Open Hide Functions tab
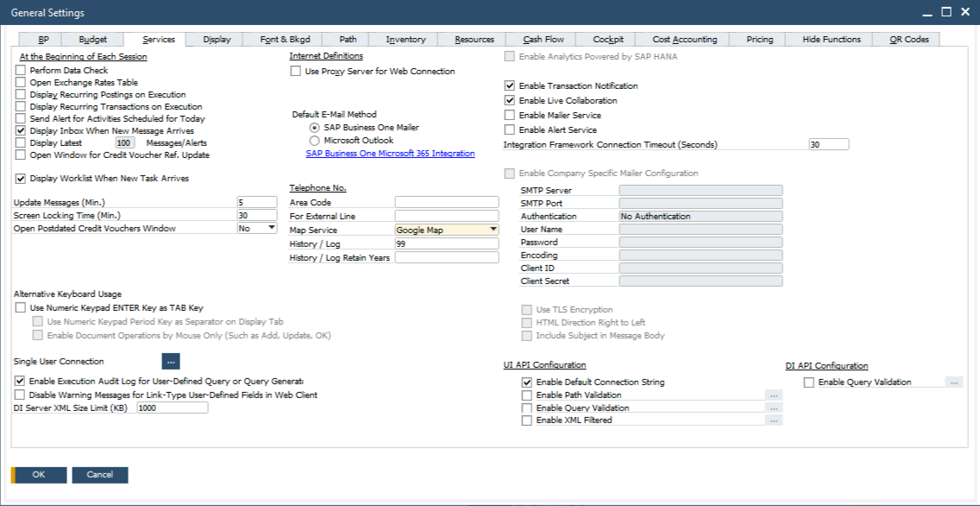 click(x=832, y=40)
